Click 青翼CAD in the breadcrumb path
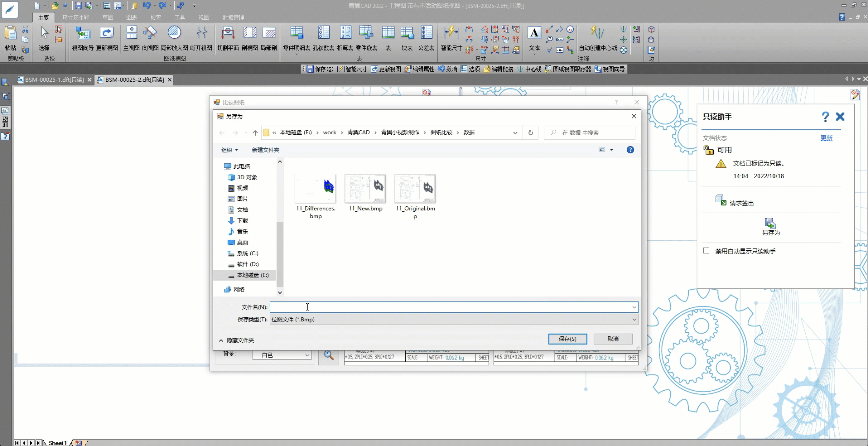 click(359, 132)
